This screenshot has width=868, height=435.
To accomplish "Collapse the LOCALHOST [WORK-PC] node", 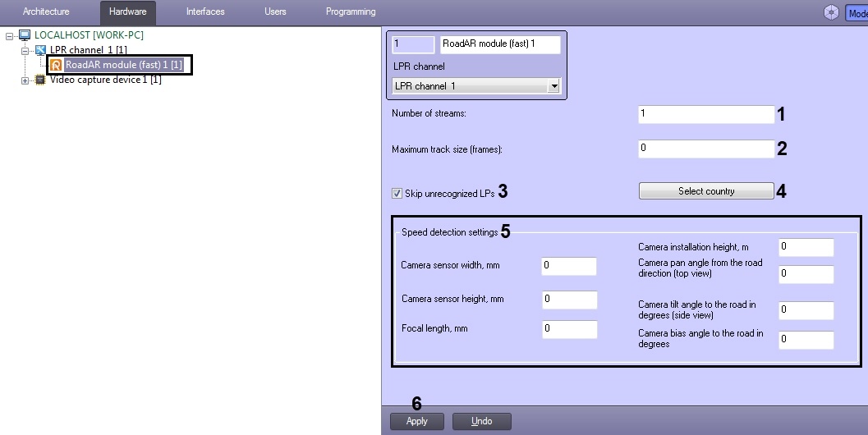I will click(9, 36).
